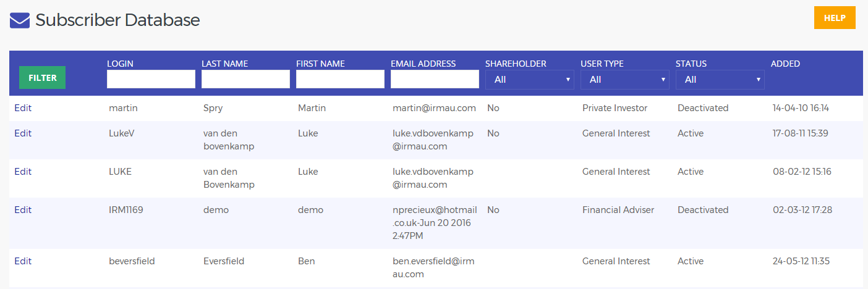The width and height of the screenshot is (868, 289).
Task: Click the green FILTER button
Action: (x=42, y=78)
